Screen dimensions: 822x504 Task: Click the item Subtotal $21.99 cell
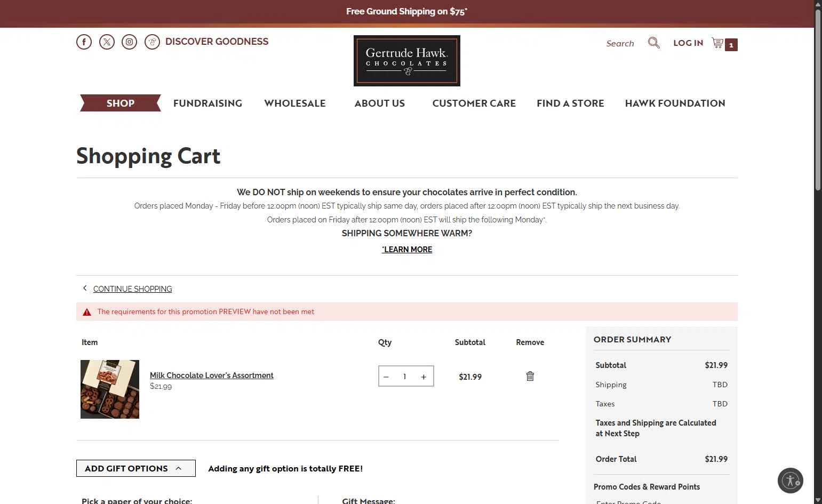[470, 377]
